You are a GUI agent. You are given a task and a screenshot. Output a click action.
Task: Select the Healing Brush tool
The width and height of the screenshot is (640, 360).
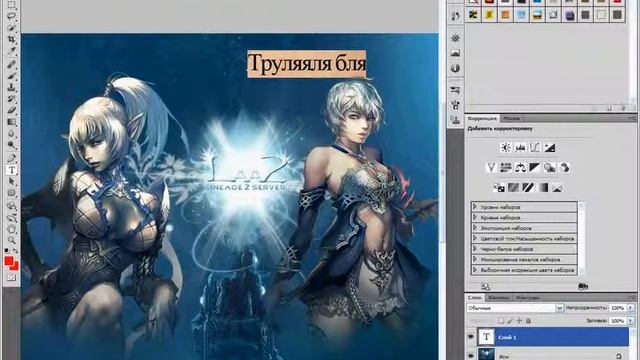(11, 64)
